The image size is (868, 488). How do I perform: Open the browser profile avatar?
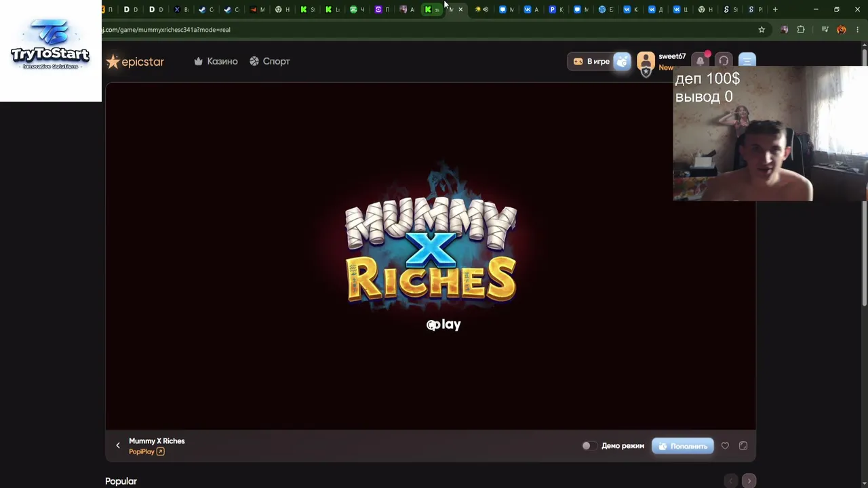pos(842,30)
